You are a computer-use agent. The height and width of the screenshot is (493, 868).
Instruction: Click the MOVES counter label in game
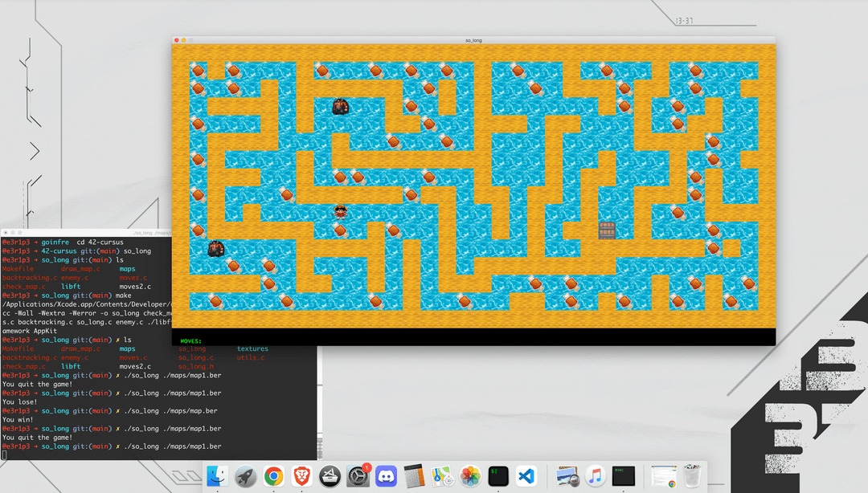191,340
